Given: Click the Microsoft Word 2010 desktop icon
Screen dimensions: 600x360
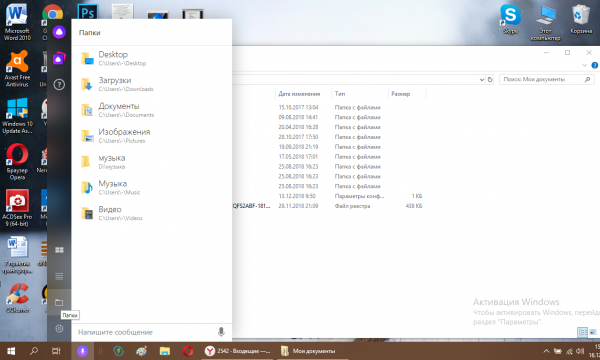Looking at the screenshot, I should click(x=17, y=22).
